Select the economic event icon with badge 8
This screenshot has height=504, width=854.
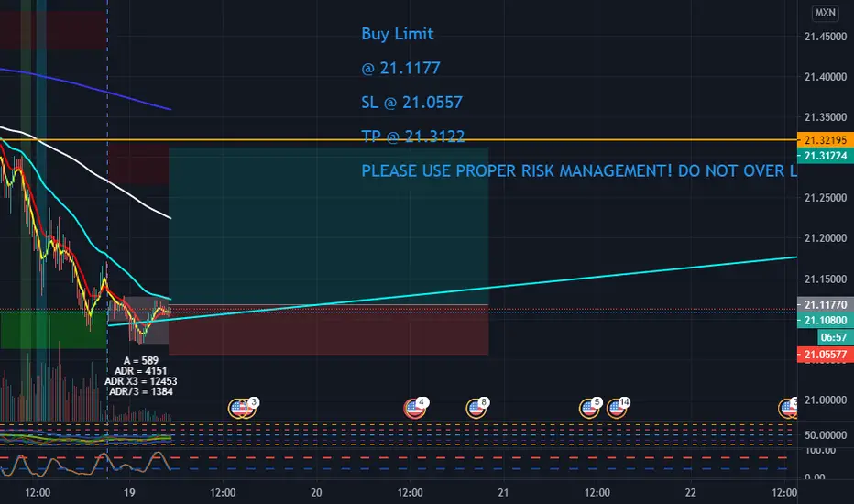point(476,408)
